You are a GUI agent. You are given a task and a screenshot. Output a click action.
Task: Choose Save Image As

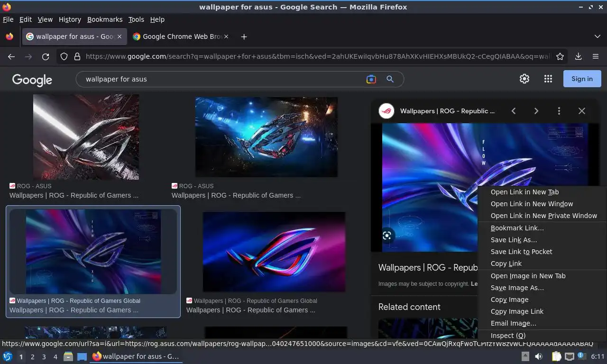pyautogui.click(x=542, y=288)
